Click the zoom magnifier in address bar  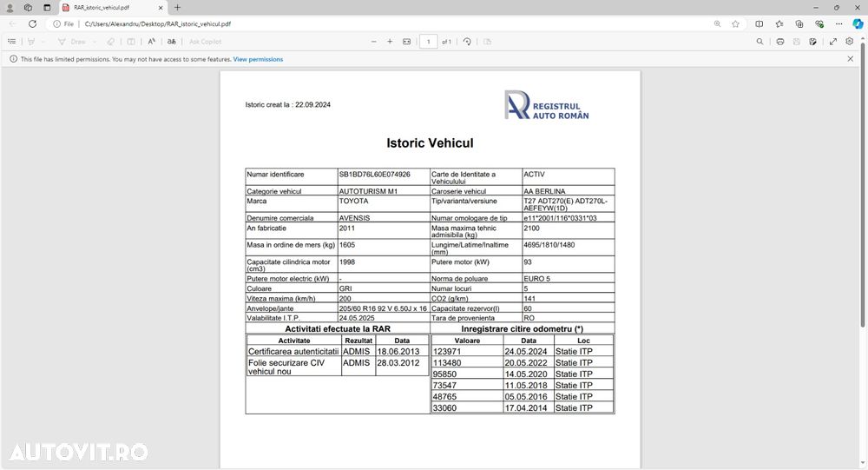(718, 23)
